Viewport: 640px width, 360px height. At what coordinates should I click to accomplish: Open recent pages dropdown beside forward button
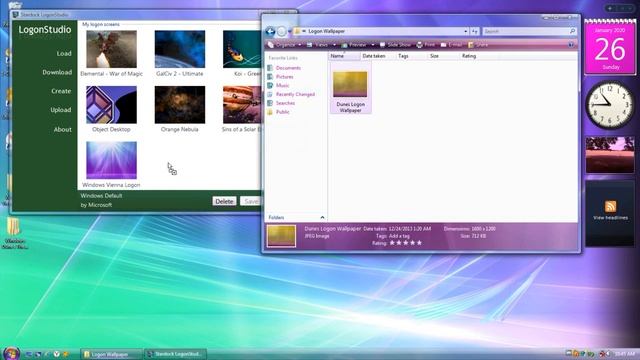289,31
